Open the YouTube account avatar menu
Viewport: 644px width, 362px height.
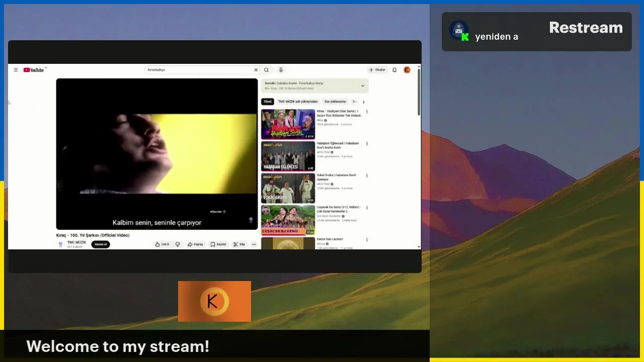[407, 70]
